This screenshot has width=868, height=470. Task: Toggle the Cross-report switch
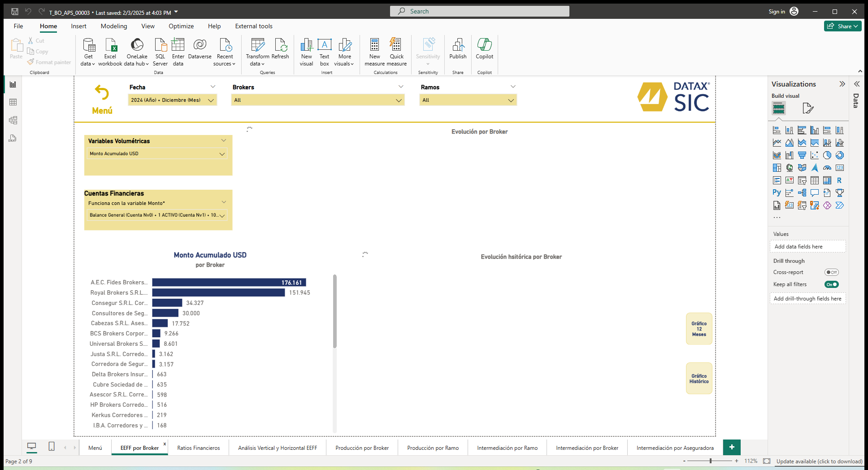pos(831,272)
